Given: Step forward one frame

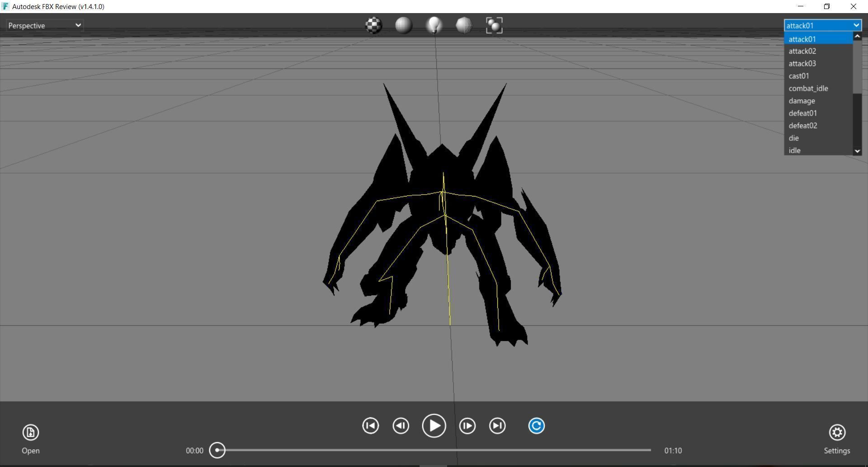Looking at the screenshot, I should pos(467,426).
